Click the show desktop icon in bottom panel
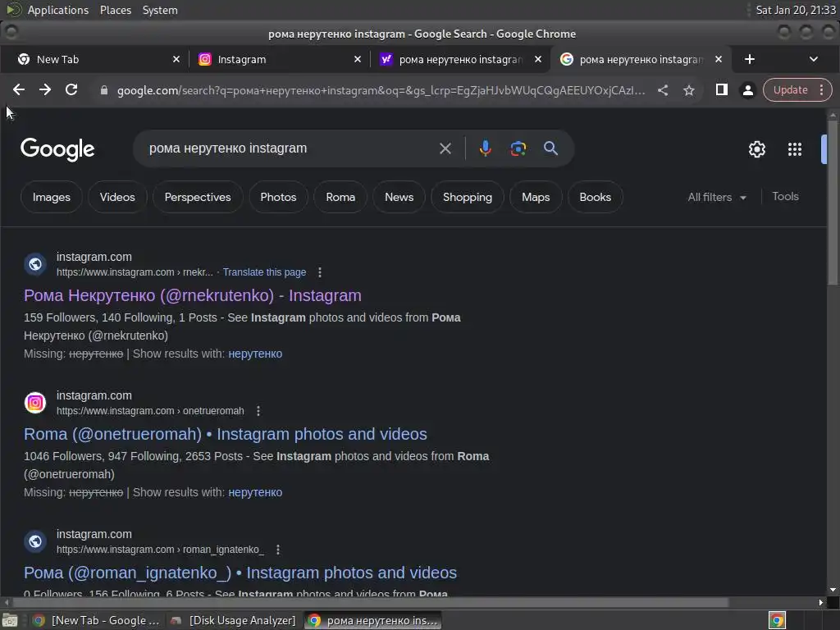The height and width of the screenshot is (630, 840). click(x=9, y=620)
